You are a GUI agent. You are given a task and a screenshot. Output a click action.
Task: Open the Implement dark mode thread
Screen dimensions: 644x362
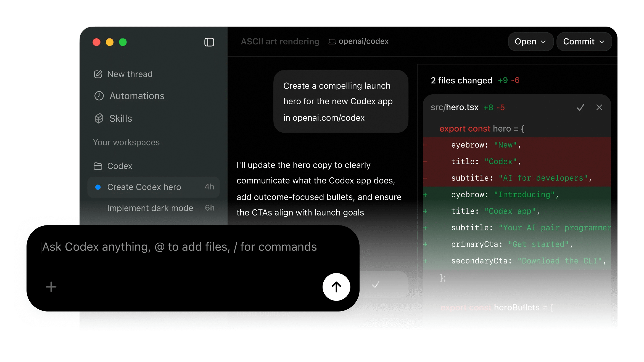point(150,208)
